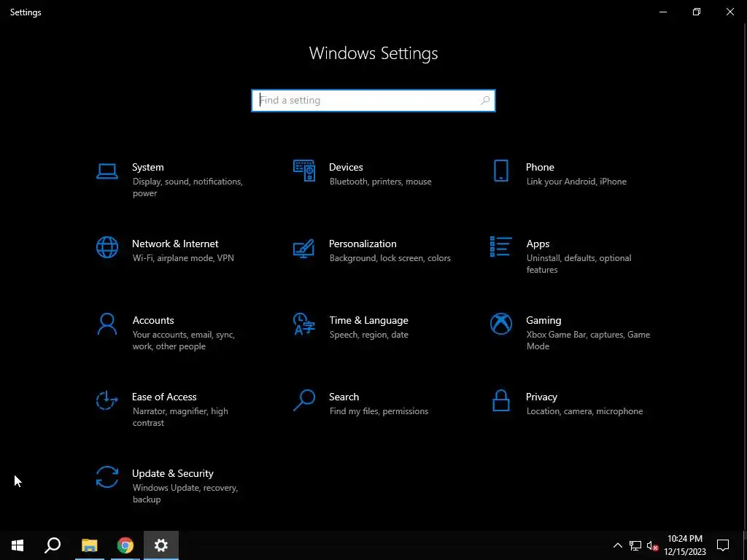This screenshot has width=747, height=560.
Task: Open the System laptop icon
Action: pyautogui.click(x=107, y=171)
